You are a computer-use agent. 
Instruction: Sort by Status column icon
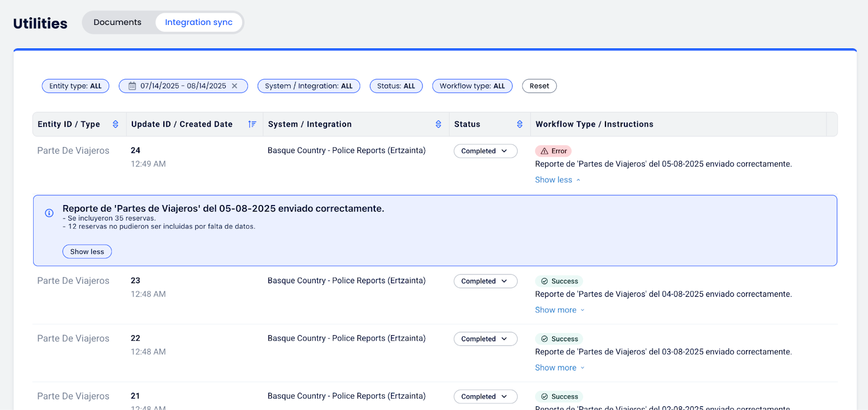pos(519,124)
